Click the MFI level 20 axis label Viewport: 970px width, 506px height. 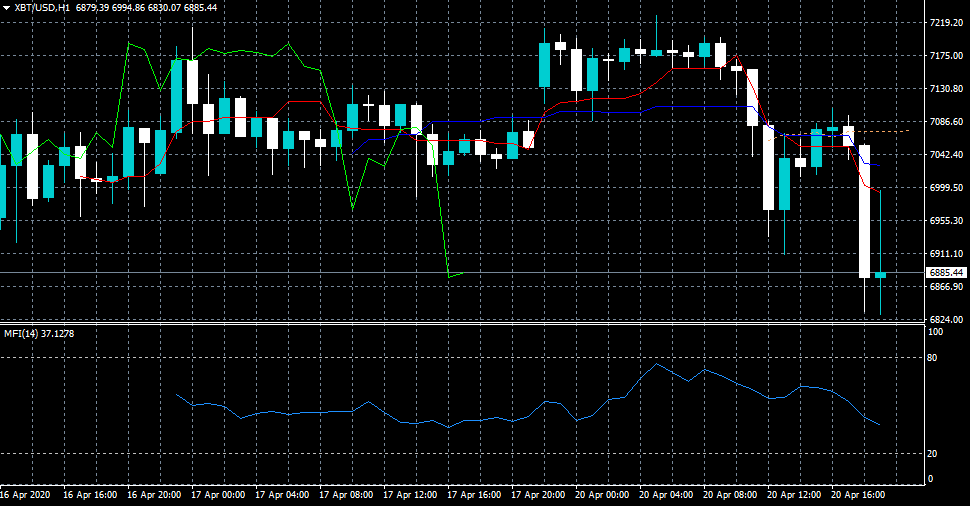[x=932, y=453]
